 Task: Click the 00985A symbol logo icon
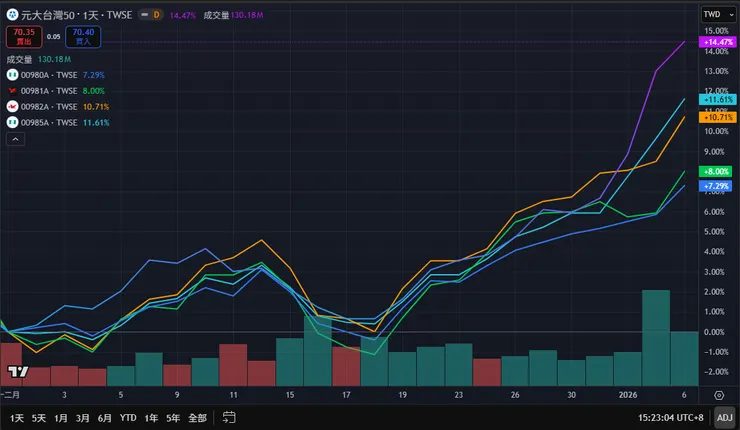tap(12, 122)
